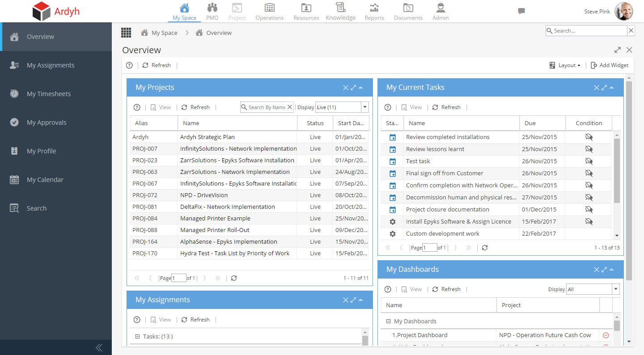Open the Documents area
This screenshot has height=355, width=644.
[408, 11]
